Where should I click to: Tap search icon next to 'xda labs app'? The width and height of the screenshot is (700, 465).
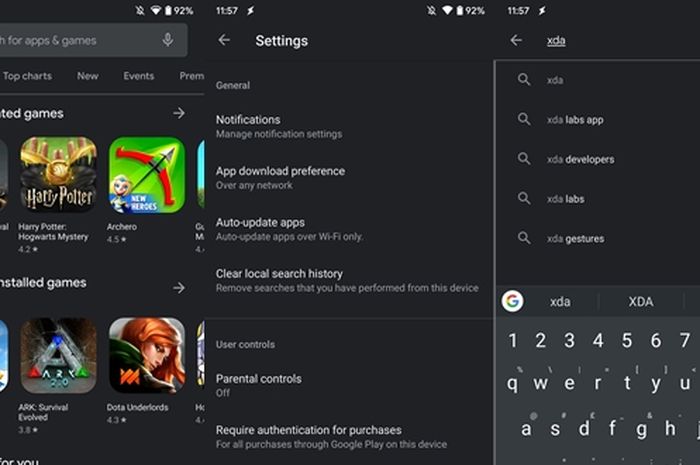tap(524, 119)
